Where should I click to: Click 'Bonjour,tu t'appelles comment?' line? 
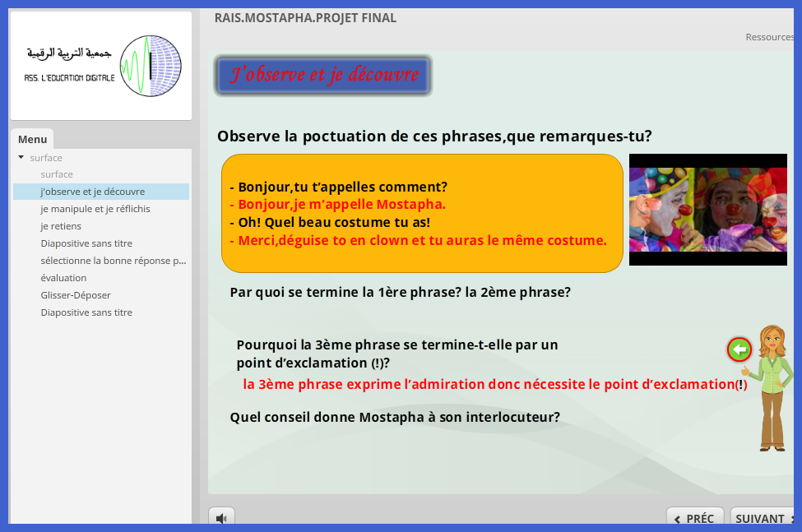(x=339, y=187)
